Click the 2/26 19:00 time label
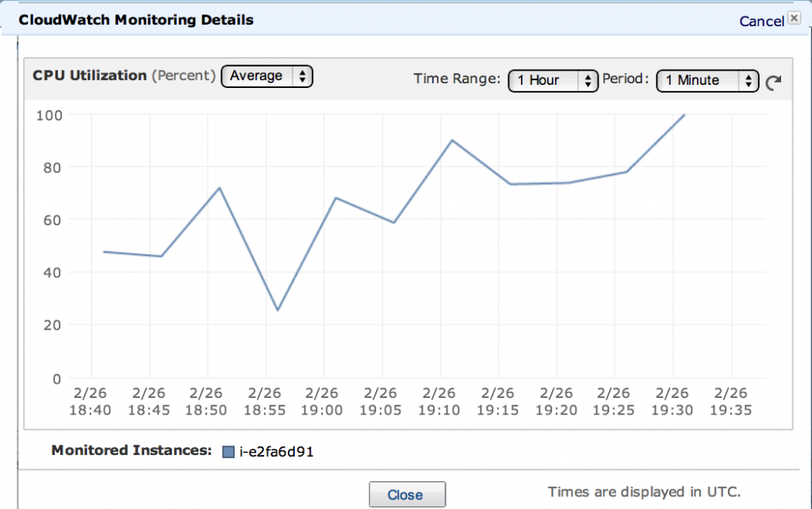 click(x=322, y=401)
